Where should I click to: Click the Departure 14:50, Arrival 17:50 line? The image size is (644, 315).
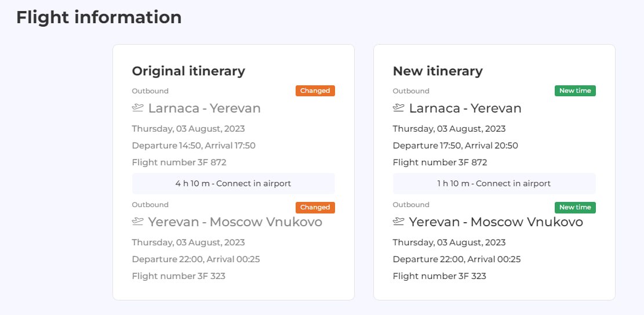coord(194,146)
